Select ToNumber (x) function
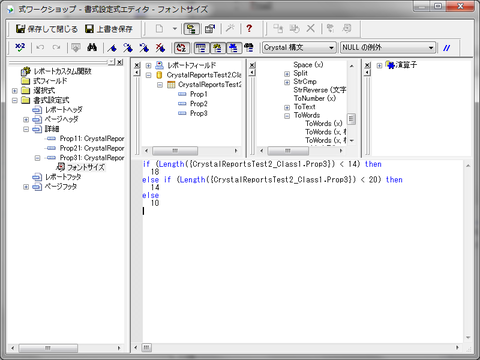Viewport: 480px width, 360px height. click(x=315, y=98)
